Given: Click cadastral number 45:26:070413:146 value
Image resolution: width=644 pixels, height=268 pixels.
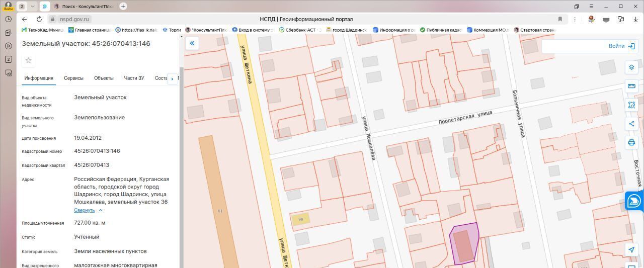Looking at the screenshot, I should pyautogui.click(x=97, y=151).
